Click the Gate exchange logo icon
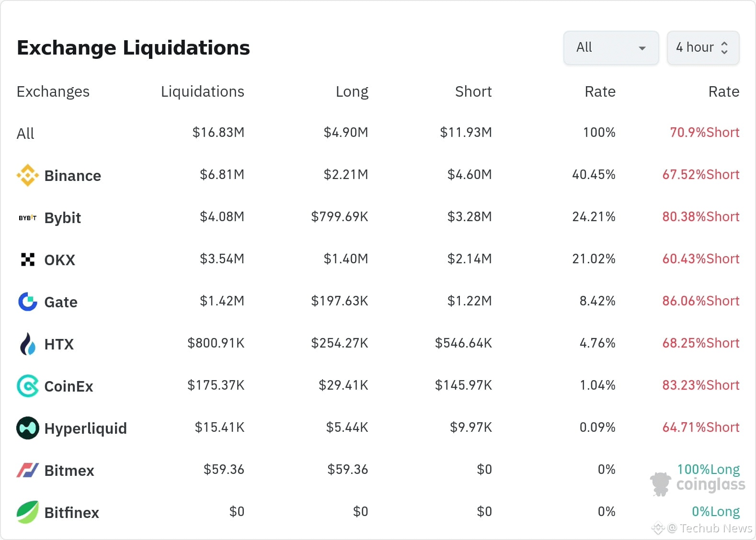This screenshot has height=540, width=756. (27, 302)
